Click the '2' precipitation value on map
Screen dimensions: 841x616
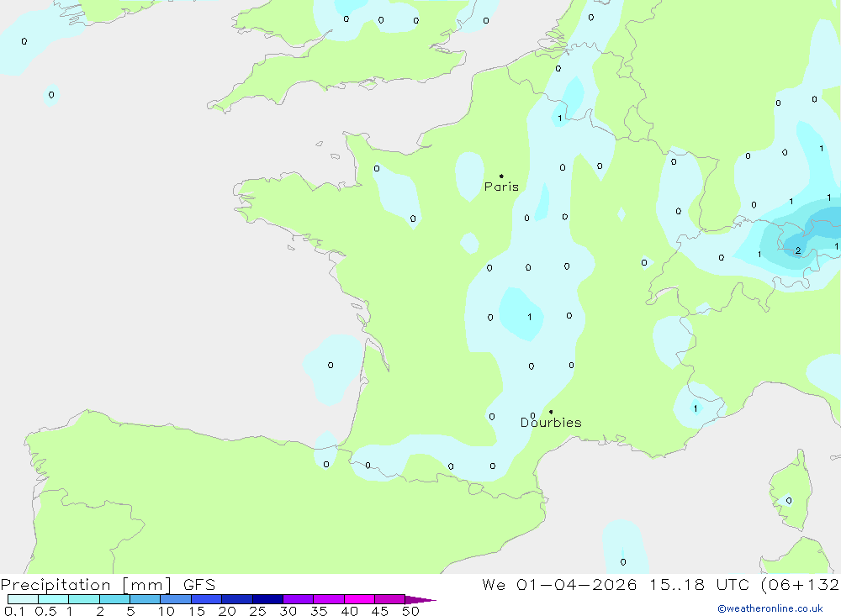798,250
